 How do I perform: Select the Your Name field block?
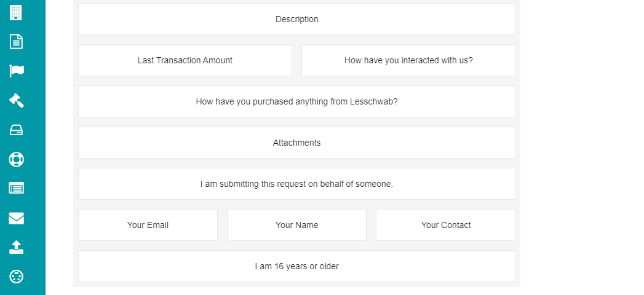pyautogui.click(x=297, y=225)
